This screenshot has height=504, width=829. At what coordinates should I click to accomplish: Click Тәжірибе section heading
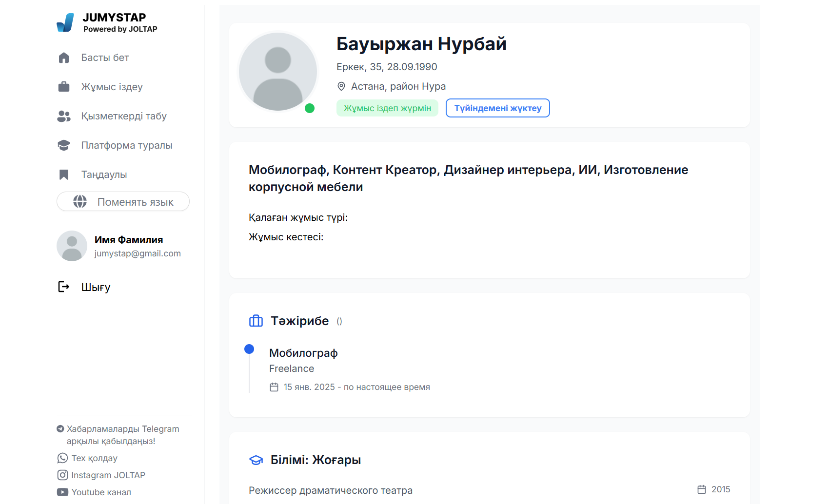pyautogui.click(x=300, y=321)
